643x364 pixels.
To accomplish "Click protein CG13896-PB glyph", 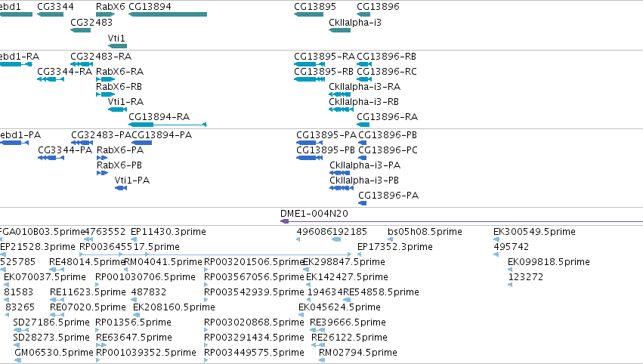I will tap(363, 143).
